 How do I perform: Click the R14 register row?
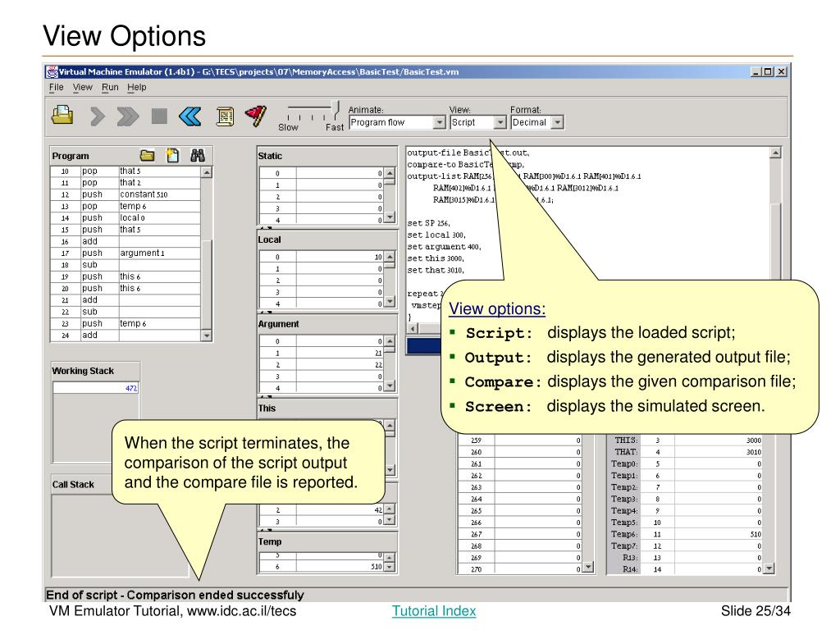(x=685, y=569)
